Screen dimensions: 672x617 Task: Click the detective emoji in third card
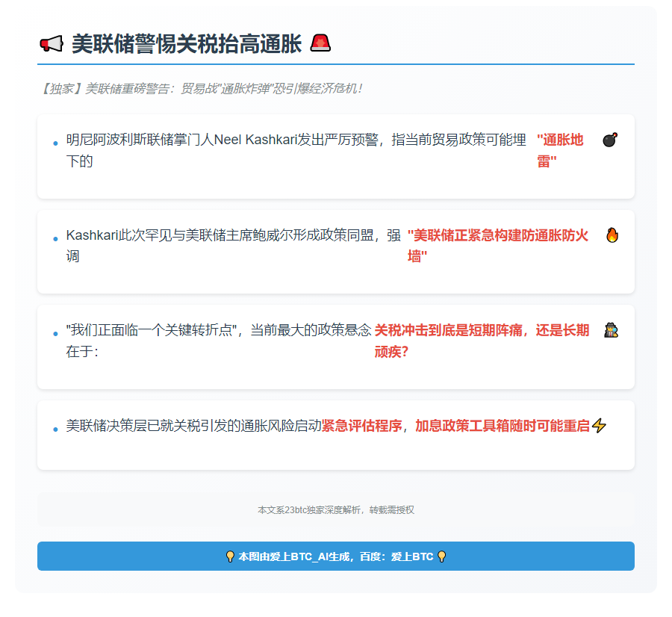[x=611, y=330]
